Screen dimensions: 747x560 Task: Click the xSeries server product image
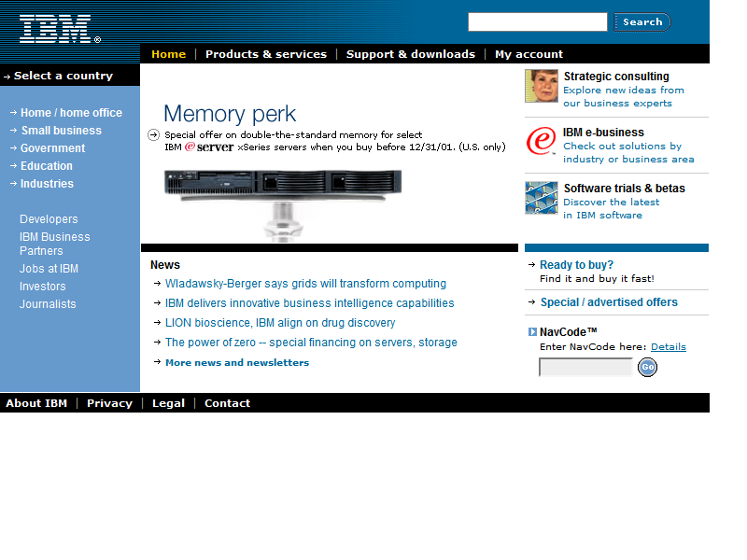point(283,204)
